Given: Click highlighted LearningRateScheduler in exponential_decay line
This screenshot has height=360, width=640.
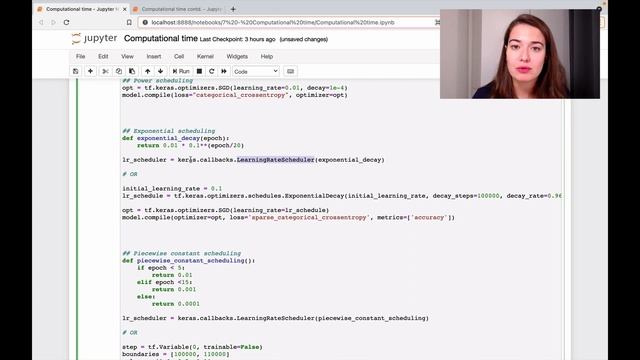Looking at the screenshot, I should (276, 160).
